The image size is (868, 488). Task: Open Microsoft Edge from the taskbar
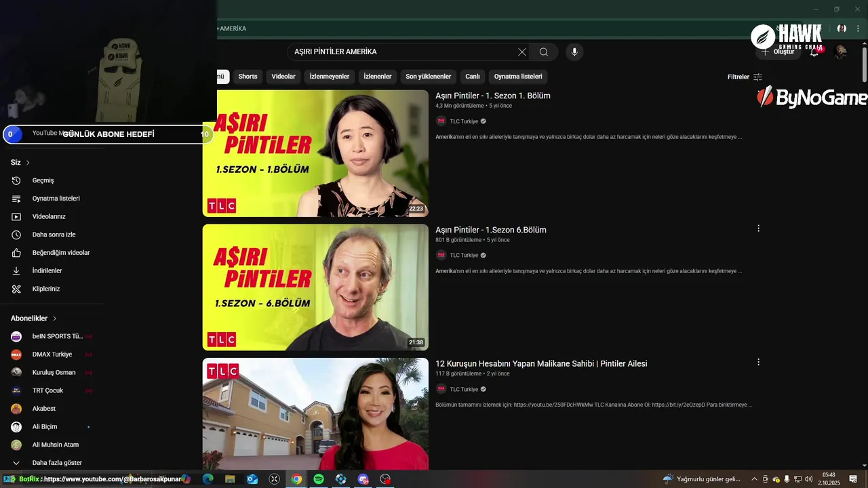tap(208, 479)
